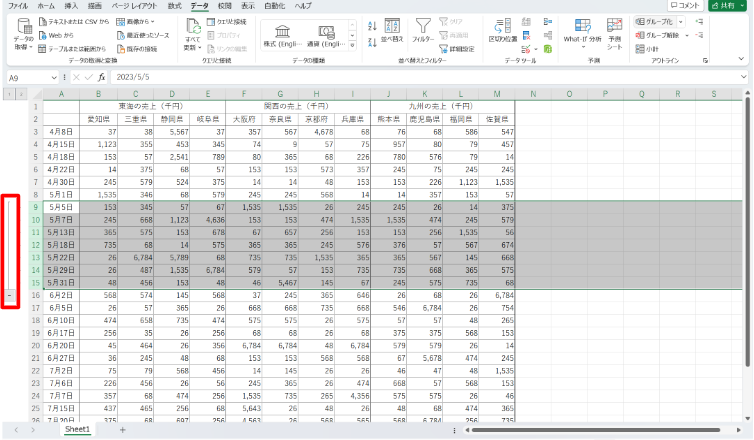Open the 並べ替え sort dialog
754x440 pixels.
point(392,30)
